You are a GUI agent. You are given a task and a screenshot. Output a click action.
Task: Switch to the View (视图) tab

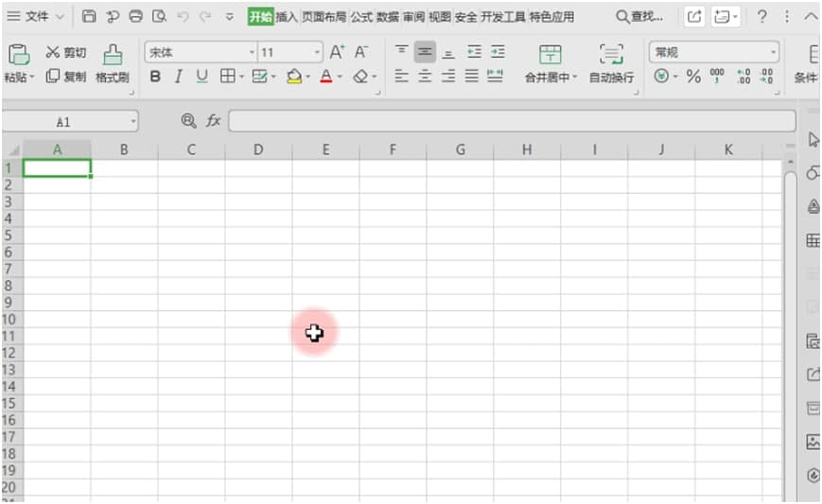(x=439, y=17)
